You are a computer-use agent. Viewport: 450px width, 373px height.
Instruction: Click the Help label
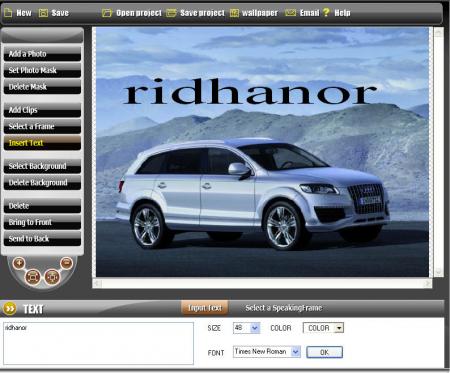coord(342,13)
